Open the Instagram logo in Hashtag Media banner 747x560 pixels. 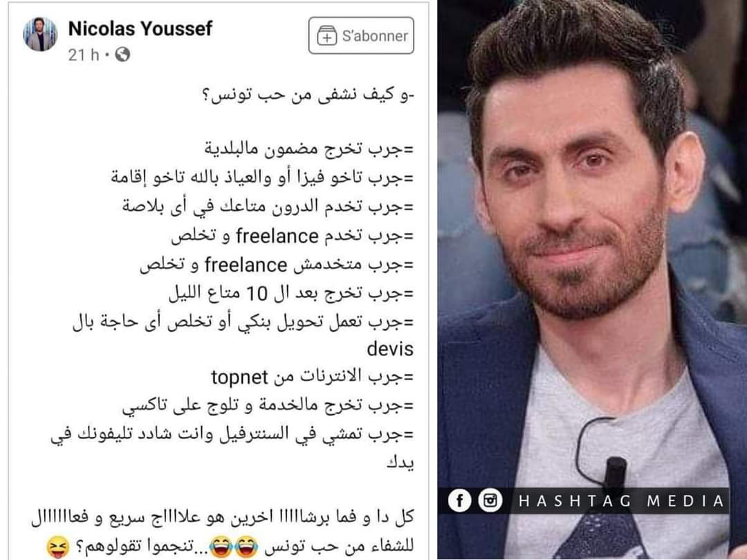tap(490, 501)
